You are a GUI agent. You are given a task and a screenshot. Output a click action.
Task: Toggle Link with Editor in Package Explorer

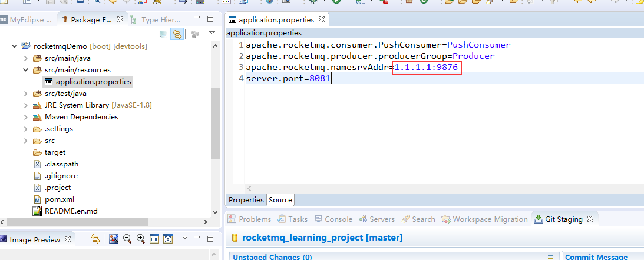point(177,34)
